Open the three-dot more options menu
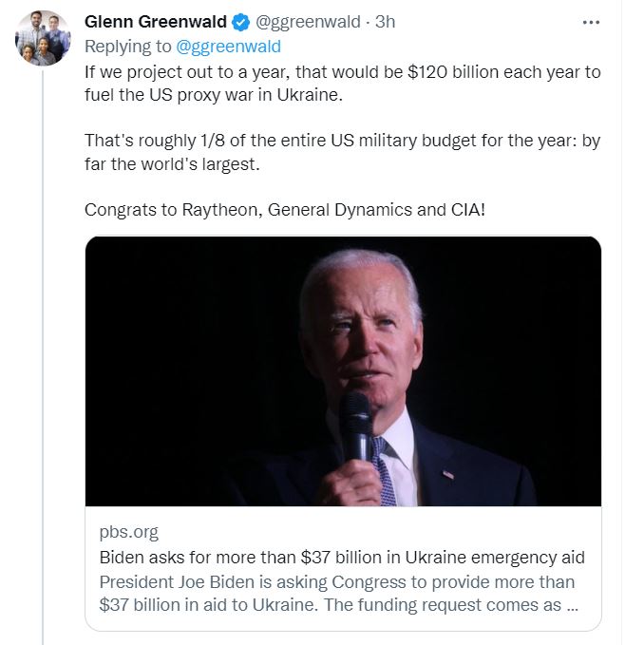 [x=591, y=21]
